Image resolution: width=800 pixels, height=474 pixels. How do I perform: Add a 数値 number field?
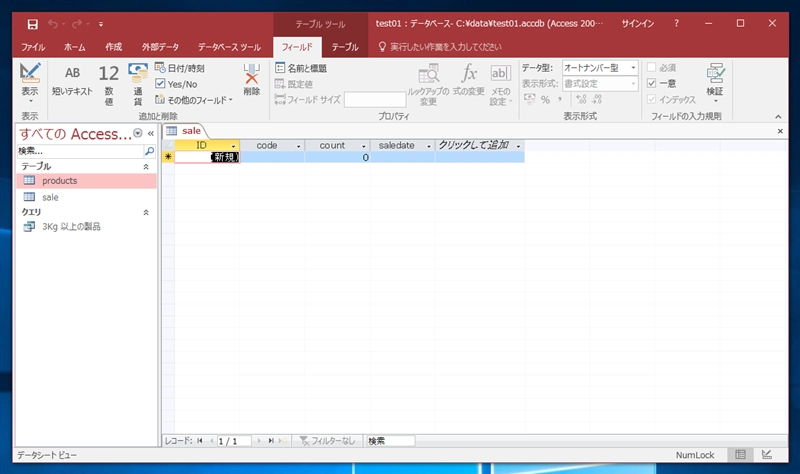(108, 84)
